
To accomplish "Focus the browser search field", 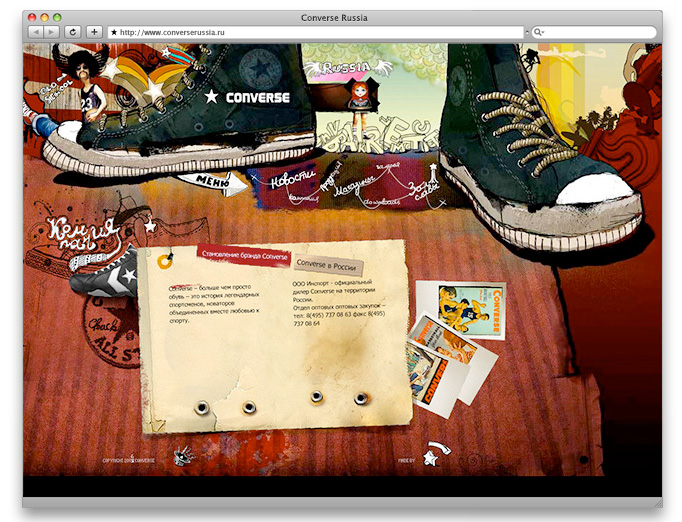I will point(594,32).
